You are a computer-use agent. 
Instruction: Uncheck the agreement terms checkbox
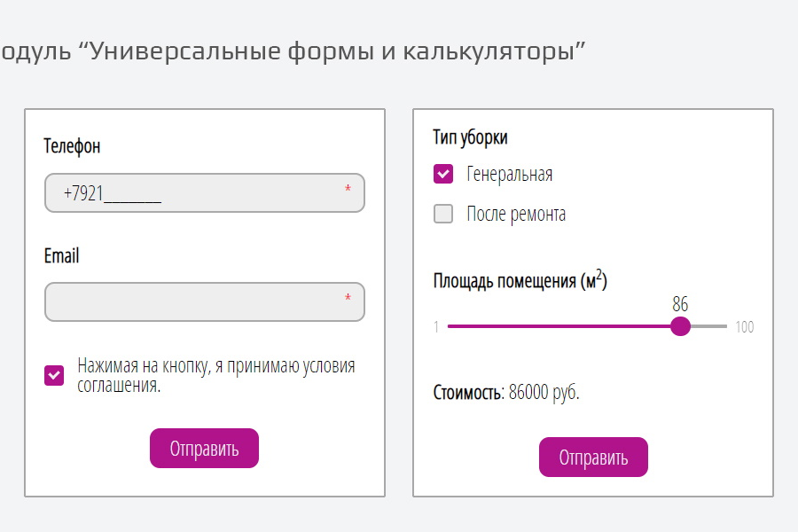pyautogui.click(x=54, y=376)
